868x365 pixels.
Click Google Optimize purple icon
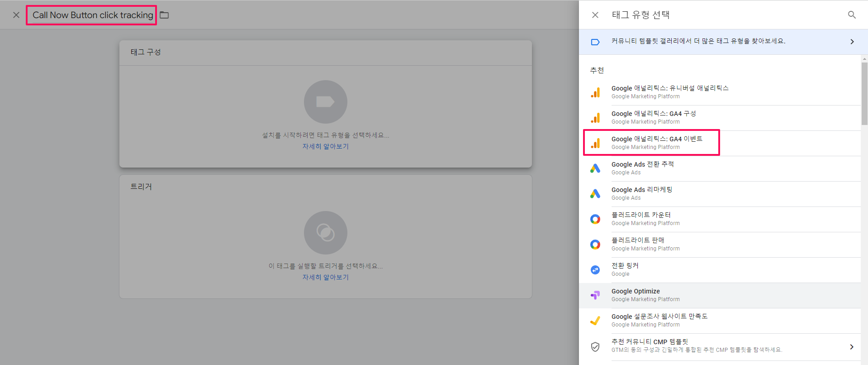point(595,295)
